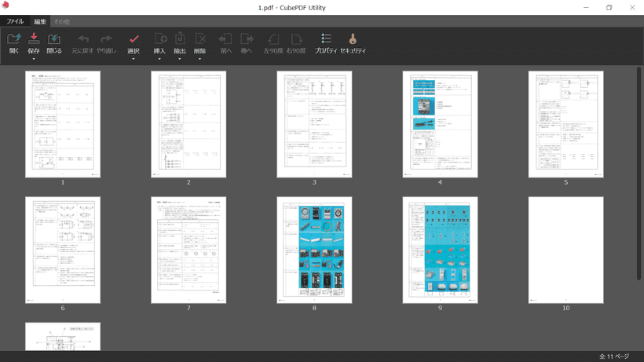This screenshot has height=362, width=644.
Task: Select page 1 thumbnail
Action: (x=63, y=124)
